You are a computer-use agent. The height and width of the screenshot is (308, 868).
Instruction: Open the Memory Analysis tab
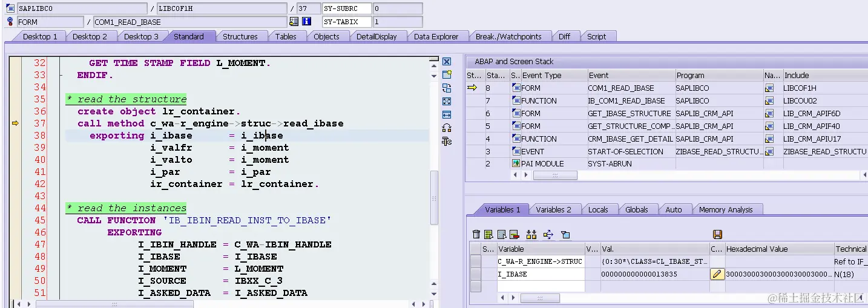tap(726, 209)
